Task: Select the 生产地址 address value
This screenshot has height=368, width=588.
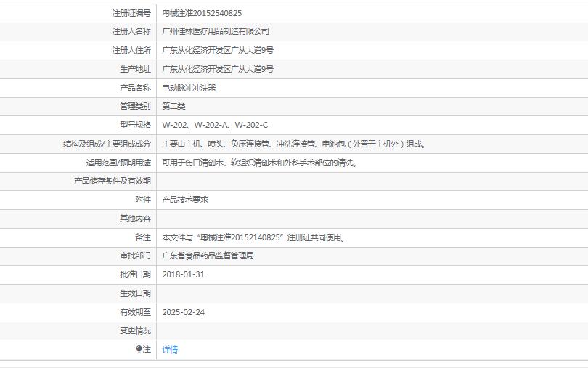Action: [x=218, y=69]
